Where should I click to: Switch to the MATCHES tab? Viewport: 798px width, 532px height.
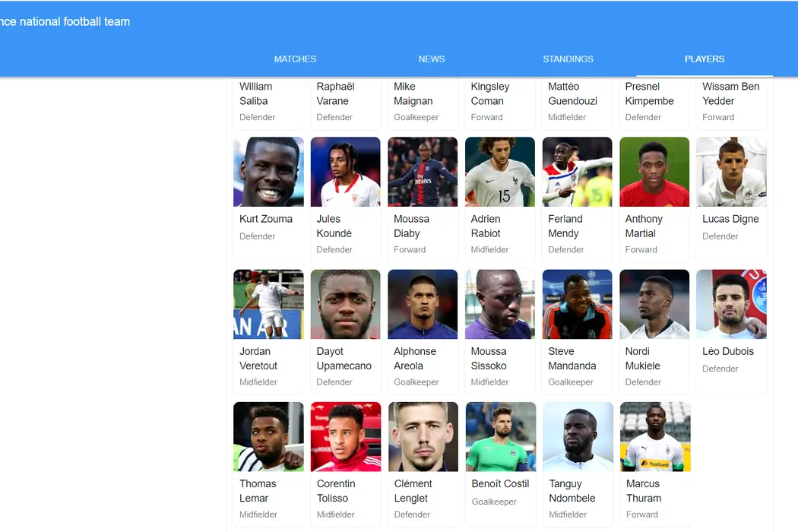[295, 59]
